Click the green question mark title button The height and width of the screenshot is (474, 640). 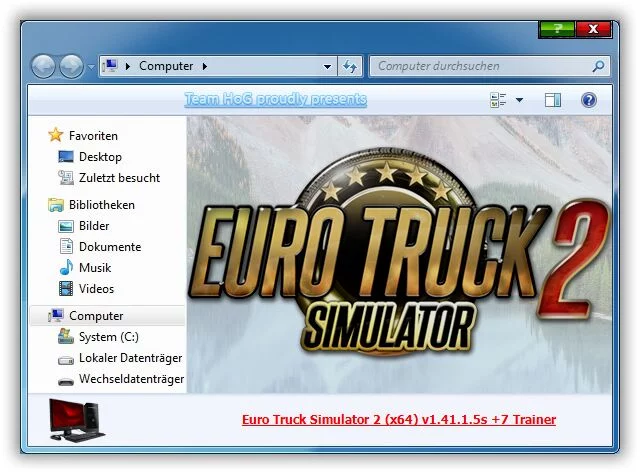click(x=557, y=29)
